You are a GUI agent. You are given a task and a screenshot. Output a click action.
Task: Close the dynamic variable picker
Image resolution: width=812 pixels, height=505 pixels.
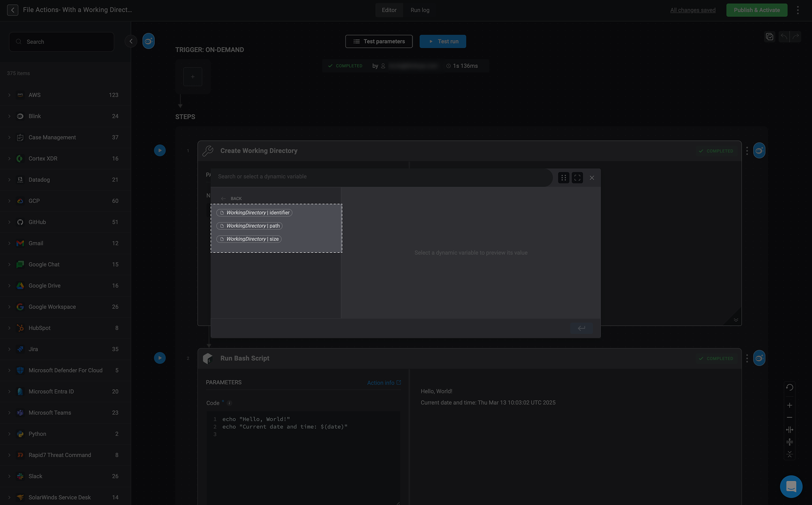point(592,178)
